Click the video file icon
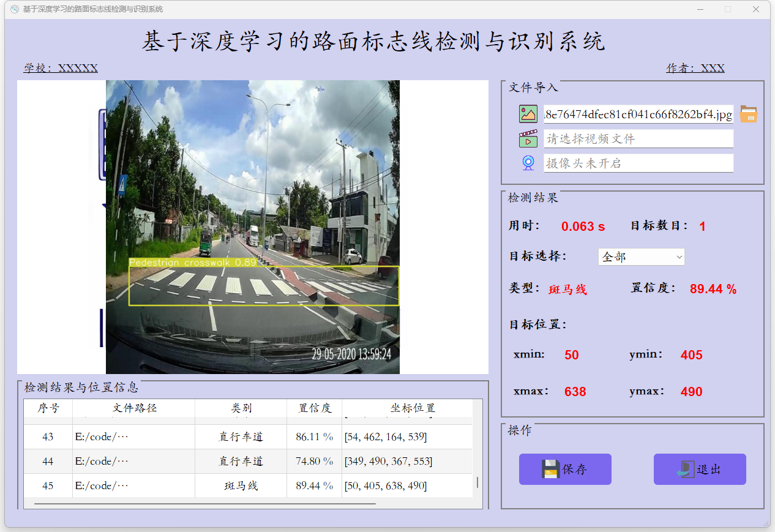 (528, 138)
